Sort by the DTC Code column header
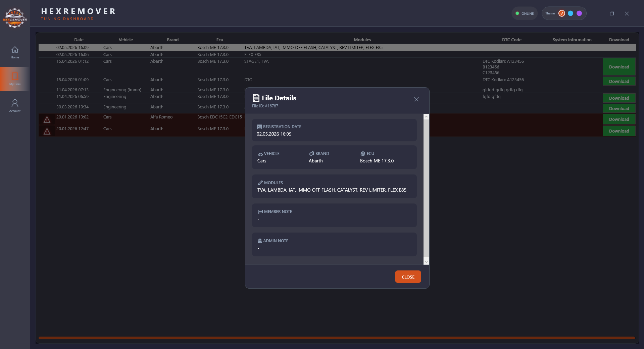 click(512, 40)
